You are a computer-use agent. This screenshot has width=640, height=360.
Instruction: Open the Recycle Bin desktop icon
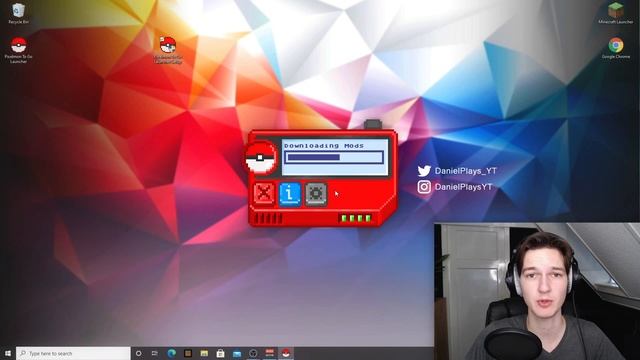18,13
